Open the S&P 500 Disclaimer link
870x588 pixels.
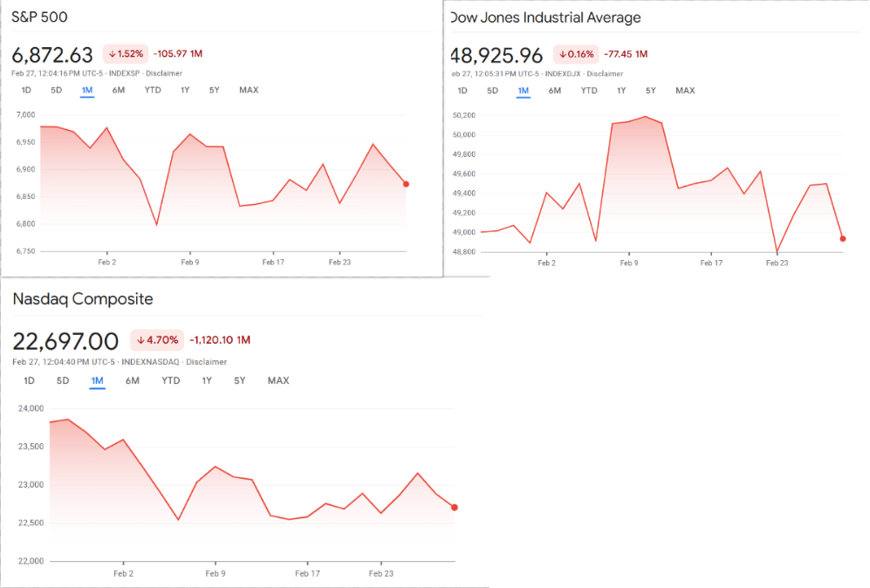pyautogui.click(x=164, y=73)
